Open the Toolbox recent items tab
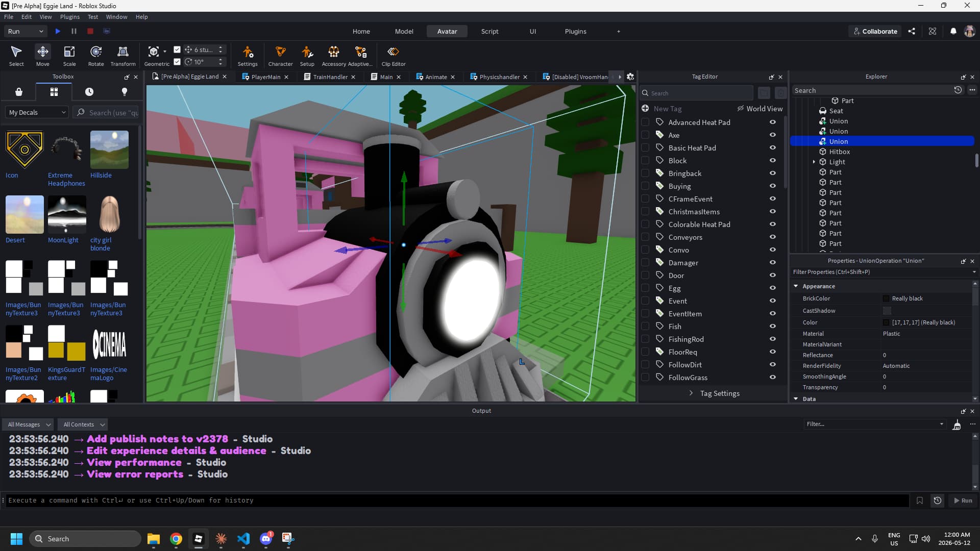The image size is (980, 551). coord(89,92)
